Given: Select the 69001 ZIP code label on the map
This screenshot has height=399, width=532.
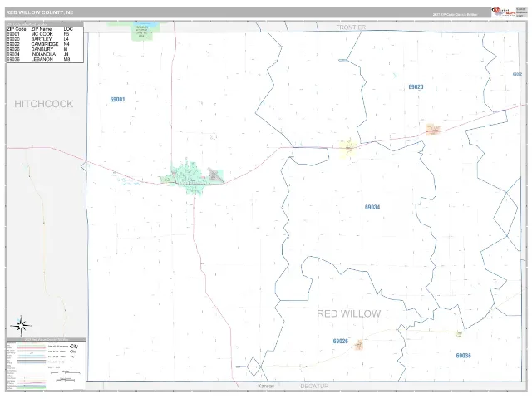Looking at the screenshot, I should click(x=117, y=100).
